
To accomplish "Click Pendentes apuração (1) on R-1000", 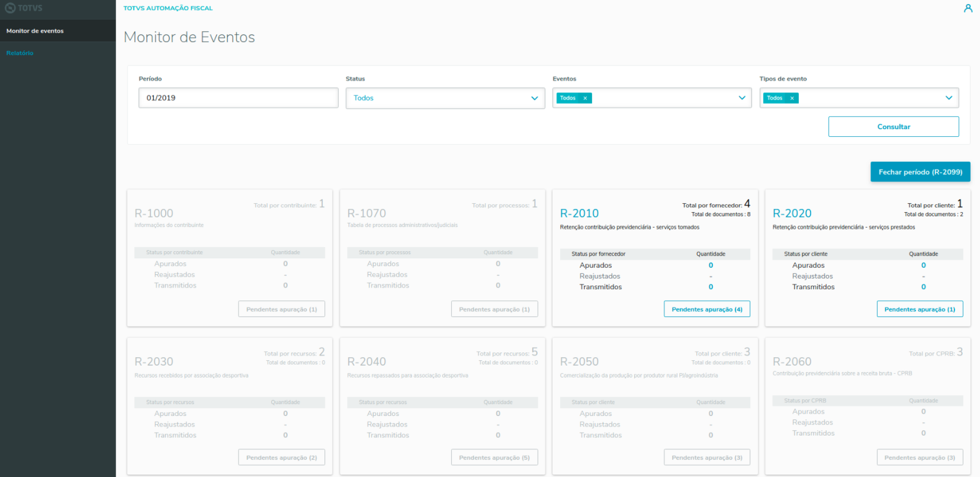I will [x=281, y=309].
